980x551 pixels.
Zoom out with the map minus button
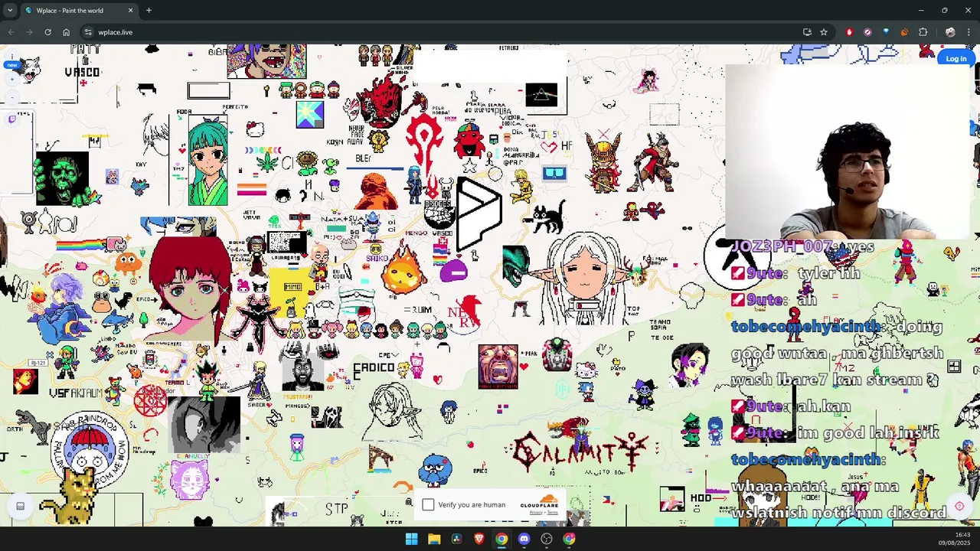coord(11,98)
